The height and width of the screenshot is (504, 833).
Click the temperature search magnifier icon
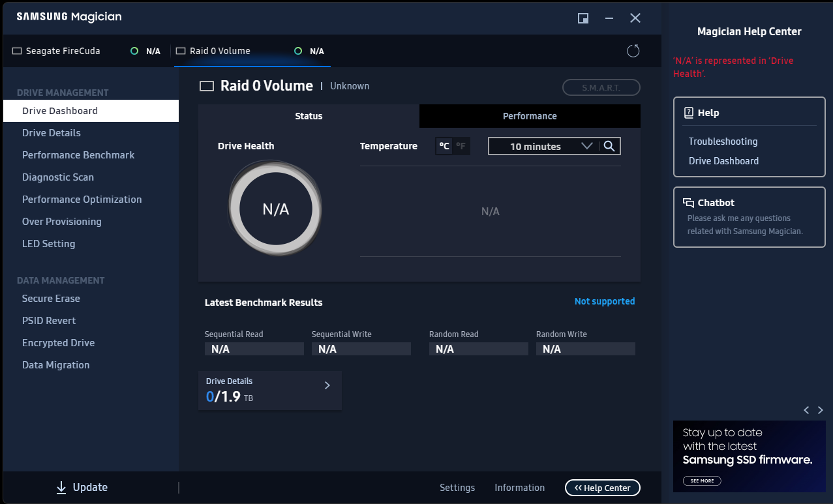pyautogui.click(x=609, y=146)
